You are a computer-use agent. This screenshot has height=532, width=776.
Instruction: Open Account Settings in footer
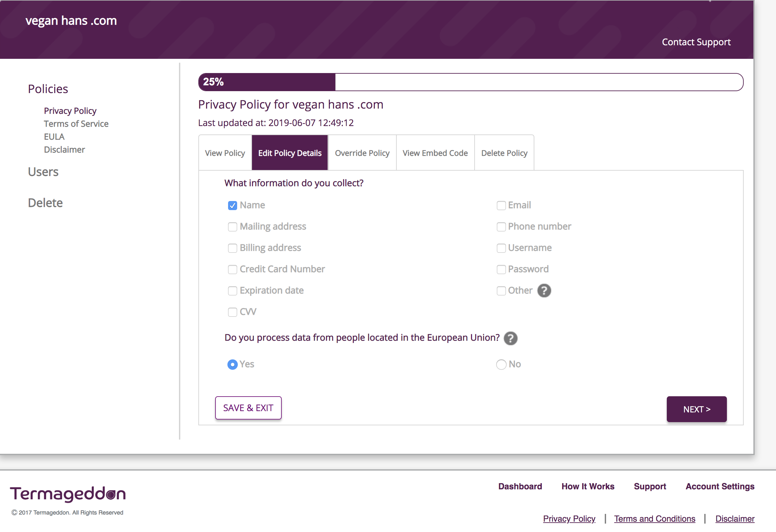(719, 486)
